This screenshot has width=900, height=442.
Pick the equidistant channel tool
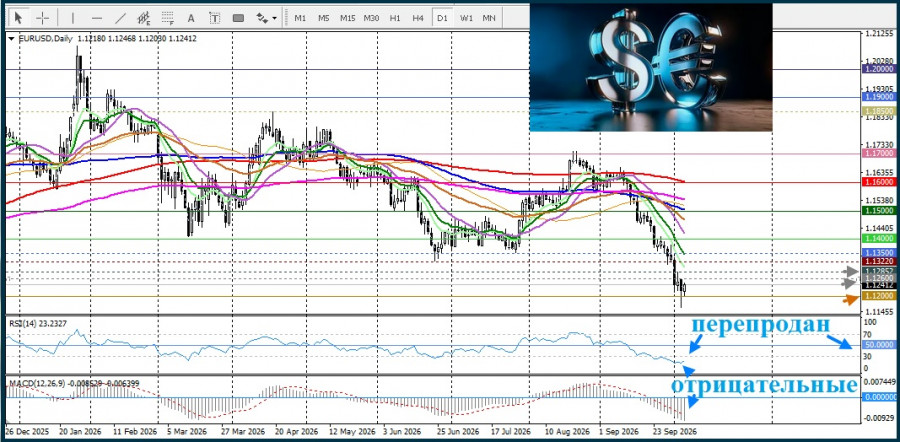(x=144, y=18)
